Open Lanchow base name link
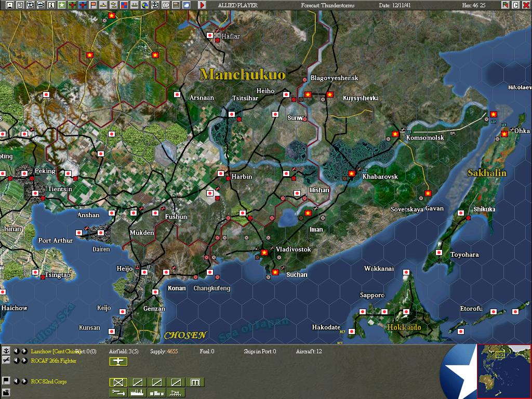532x399 pixels. coord(55,351)
